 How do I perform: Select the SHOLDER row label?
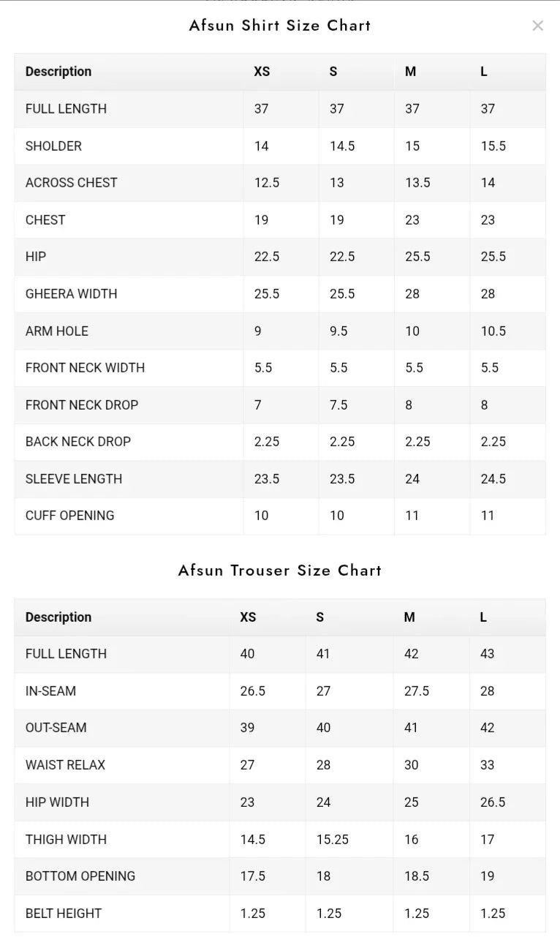coord(53,146)
